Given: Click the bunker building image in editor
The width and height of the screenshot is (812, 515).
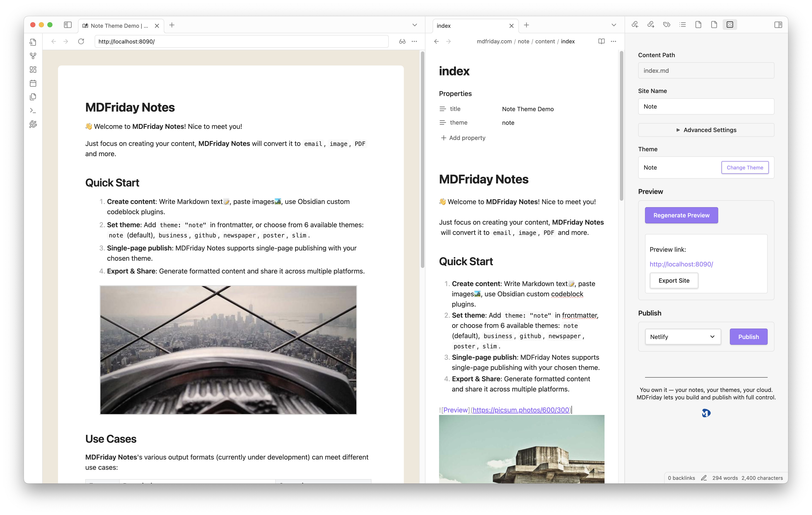Looking at the screenshot, I should tap(521, 449).
